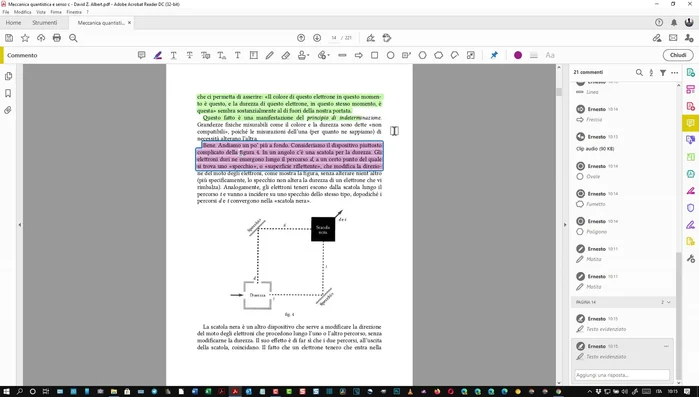Go to previous page
This screenshot has width=699, height=397.
[x=301, y=38]
